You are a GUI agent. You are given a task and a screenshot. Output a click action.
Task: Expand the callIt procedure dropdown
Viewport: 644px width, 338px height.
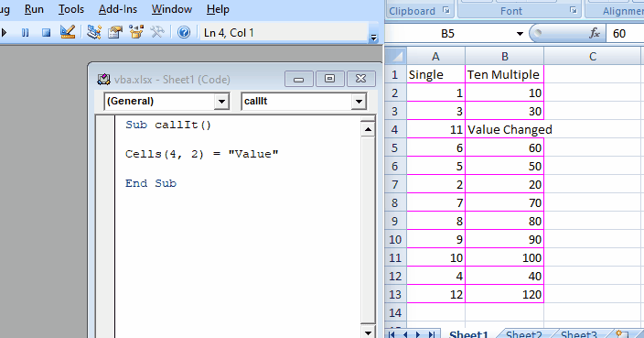pos(359,101)
